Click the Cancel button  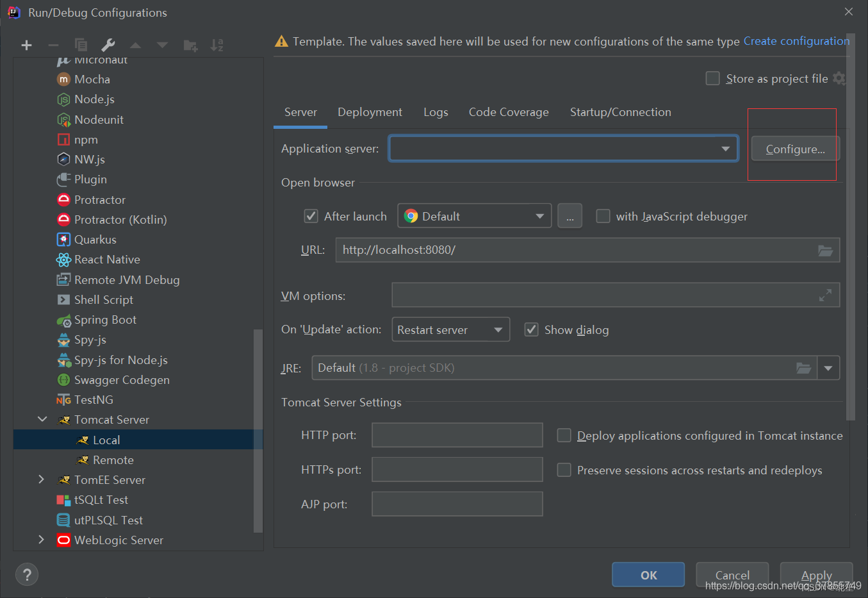tap(732, 575)
